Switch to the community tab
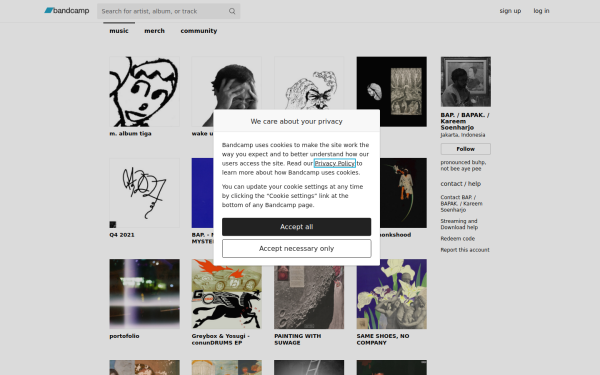600x375 pixels. 199,31
